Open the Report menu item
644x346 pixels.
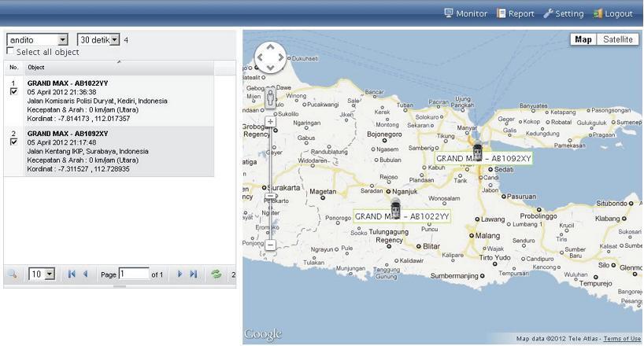coord(516,13)
